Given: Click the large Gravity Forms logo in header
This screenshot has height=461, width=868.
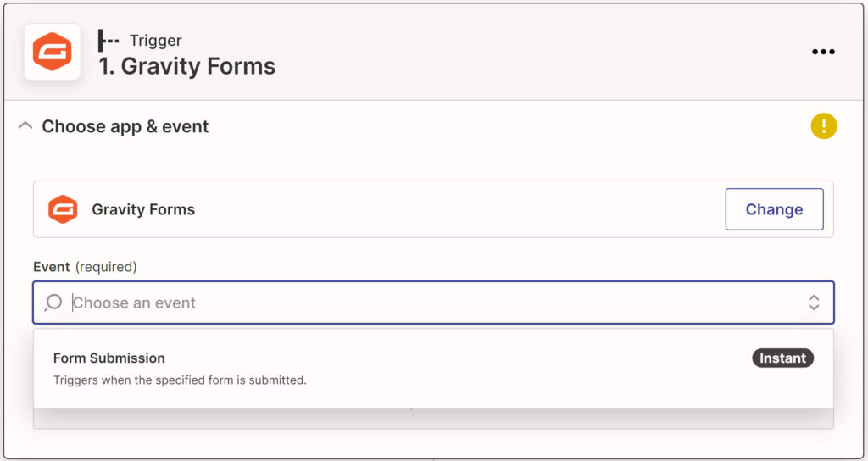Looking at the screenshot, I should click(x=52, y=52).
